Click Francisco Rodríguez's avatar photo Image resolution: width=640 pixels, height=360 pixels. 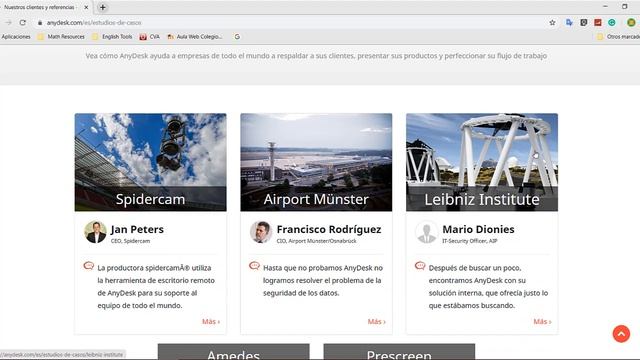point(261,232)
